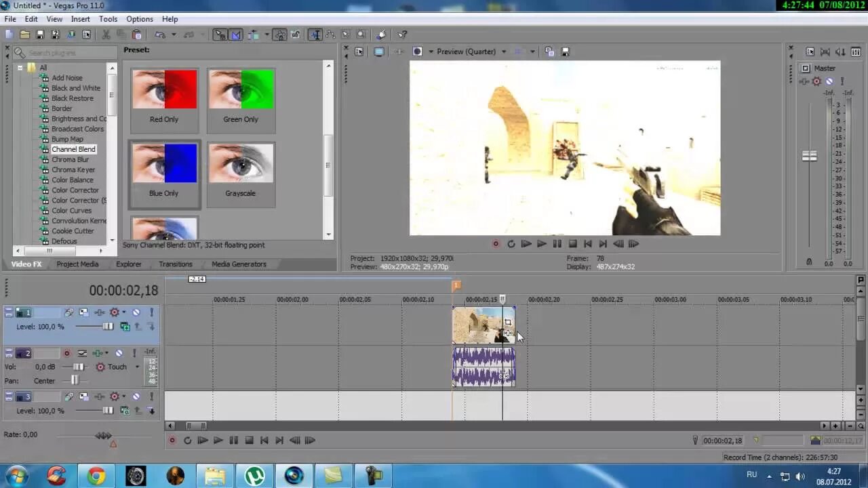Click the Cut scissors icon in the toolbar
The image size is (868, 488).
[x=105, y=35]
